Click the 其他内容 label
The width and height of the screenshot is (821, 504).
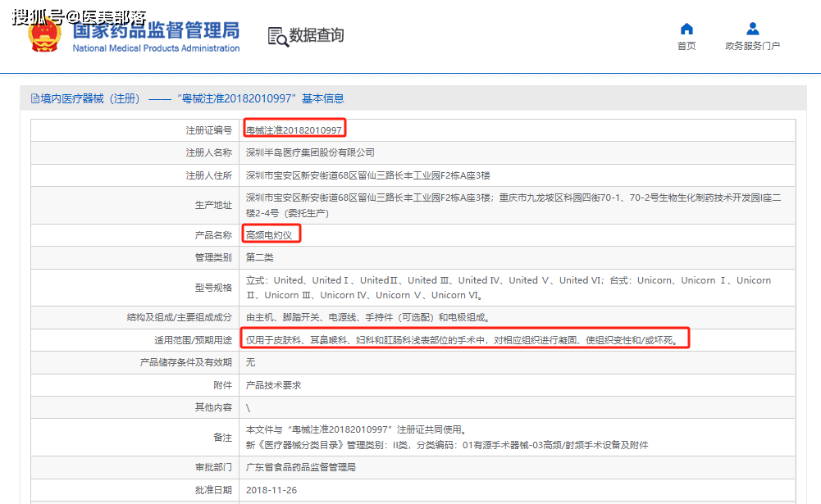(x=213, y=407)
